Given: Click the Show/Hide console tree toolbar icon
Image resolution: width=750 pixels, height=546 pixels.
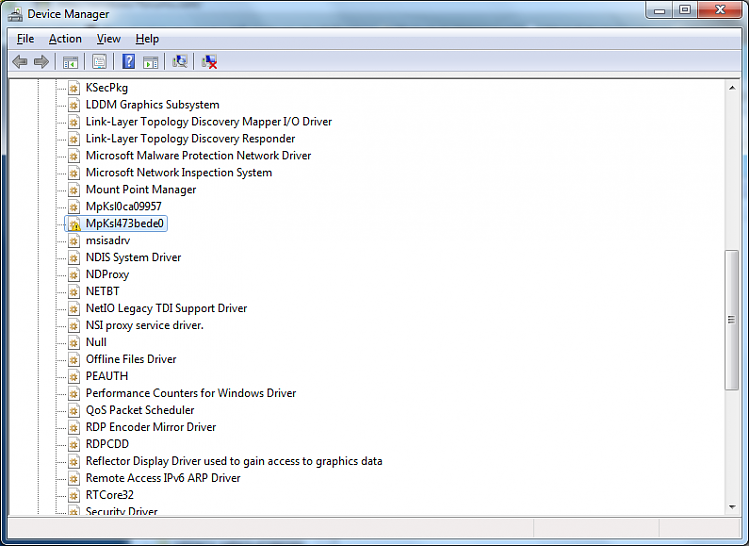Looking at the screenshot, I should click(70, 62).
